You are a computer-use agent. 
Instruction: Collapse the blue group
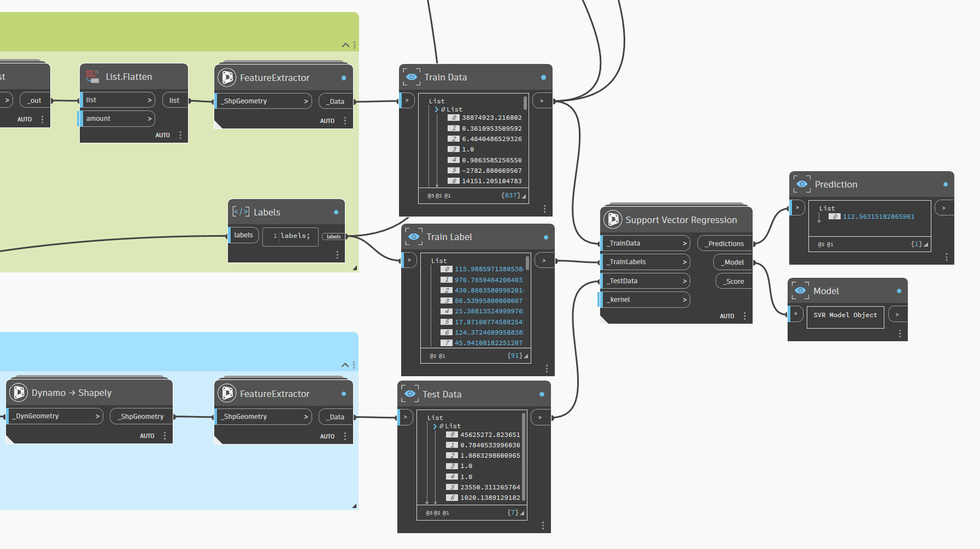click(x=345, y=365)
